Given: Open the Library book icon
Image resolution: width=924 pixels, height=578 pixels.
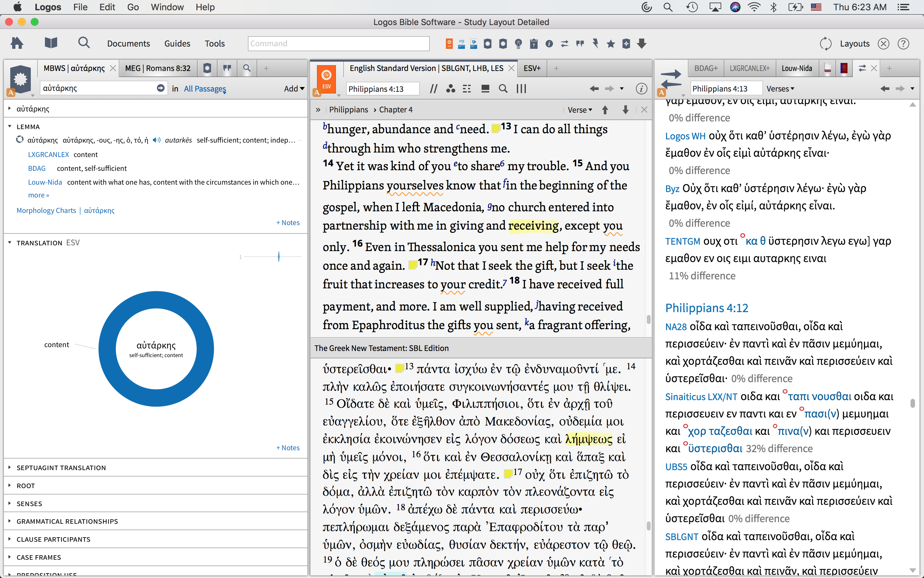Looking at the screenshot, I should point(51,43).
